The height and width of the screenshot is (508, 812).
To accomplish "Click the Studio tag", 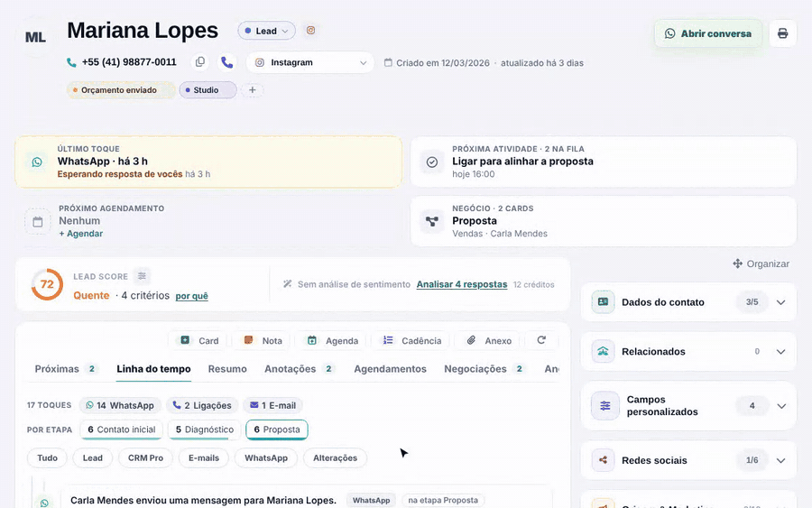I will (208, 90).
